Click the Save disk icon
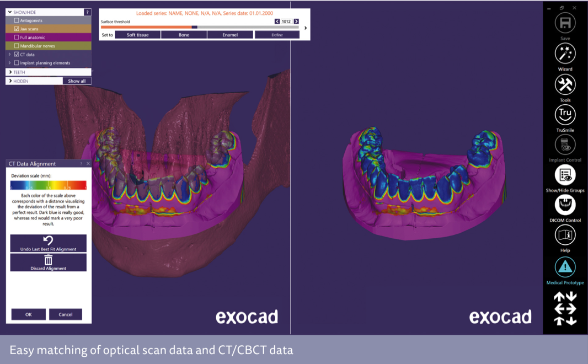 (x=565, y=23)
